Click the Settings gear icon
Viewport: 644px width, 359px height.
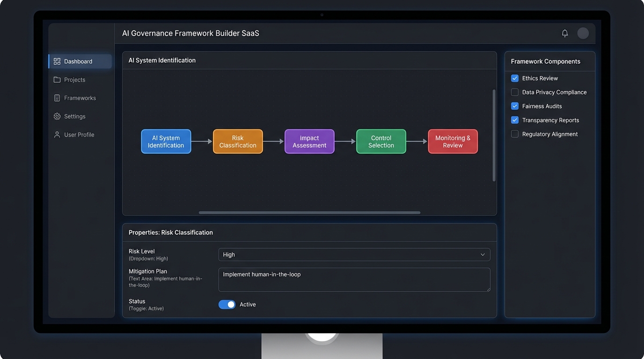coord(57,116)
